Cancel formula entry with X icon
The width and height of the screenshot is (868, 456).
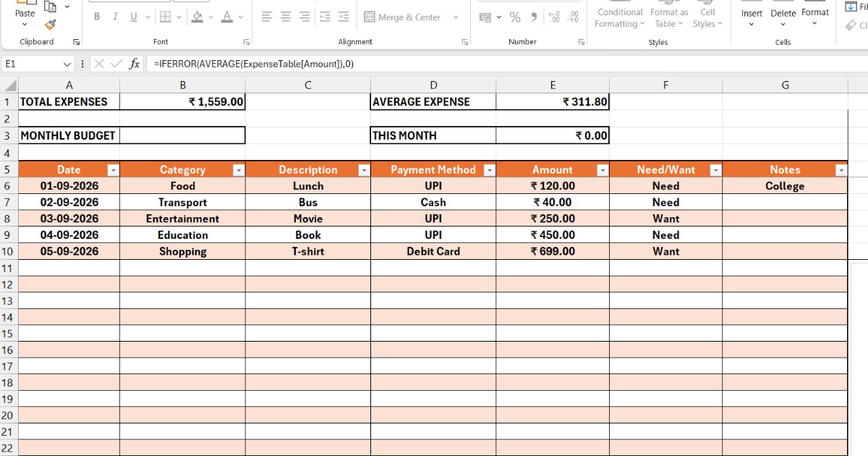pyautogui.click(x=99, y=64)
